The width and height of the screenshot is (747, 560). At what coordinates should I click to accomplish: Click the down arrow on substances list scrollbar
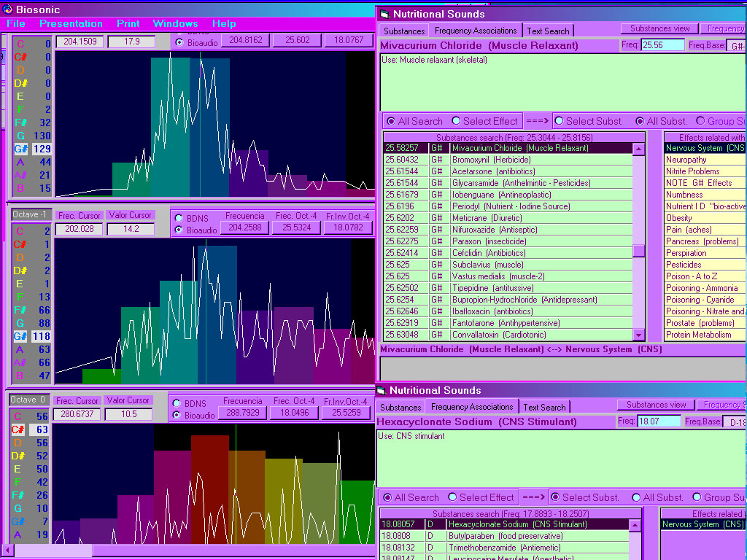638,335
